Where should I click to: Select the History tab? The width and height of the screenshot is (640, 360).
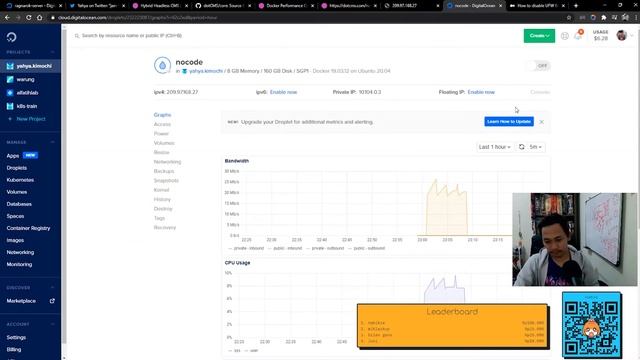(162, 200)
